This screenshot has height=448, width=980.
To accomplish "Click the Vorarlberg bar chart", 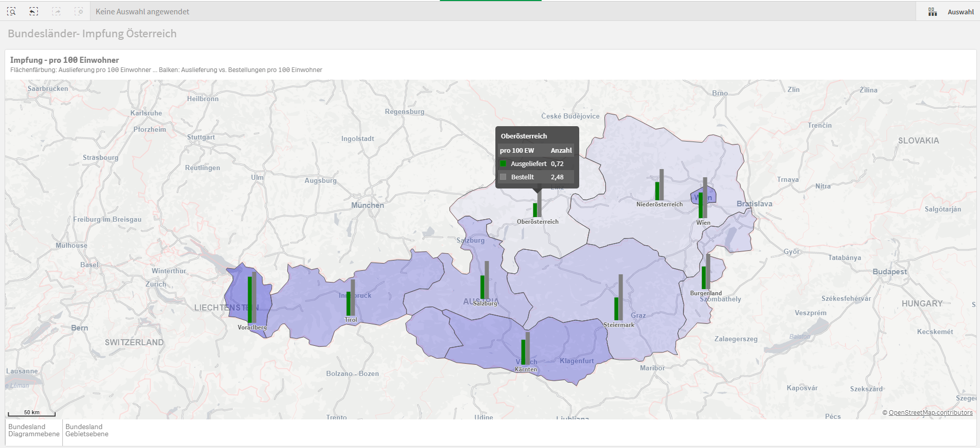I will point(252,297).
